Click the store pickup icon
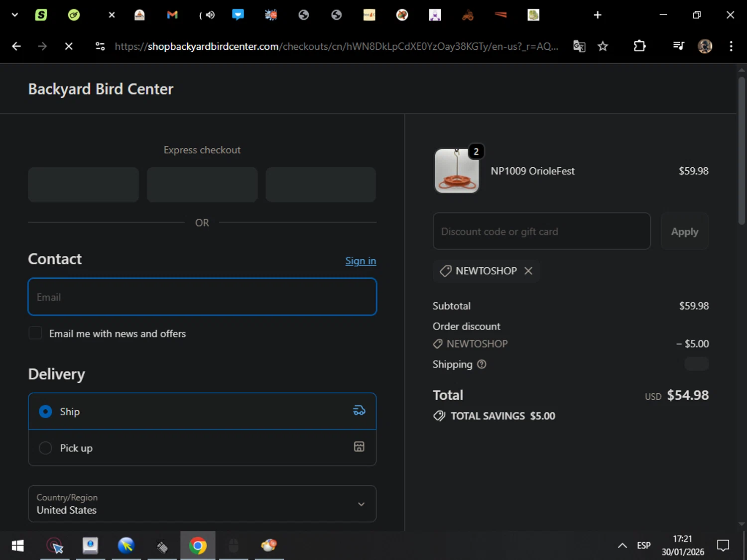 tap(359, 447)
